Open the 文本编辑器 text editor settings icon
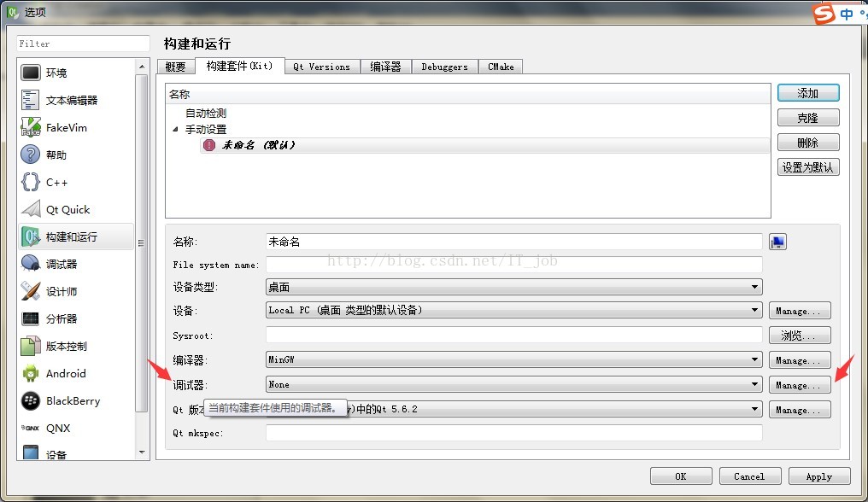This screenshot has width=868, height=502. [31, 100]
